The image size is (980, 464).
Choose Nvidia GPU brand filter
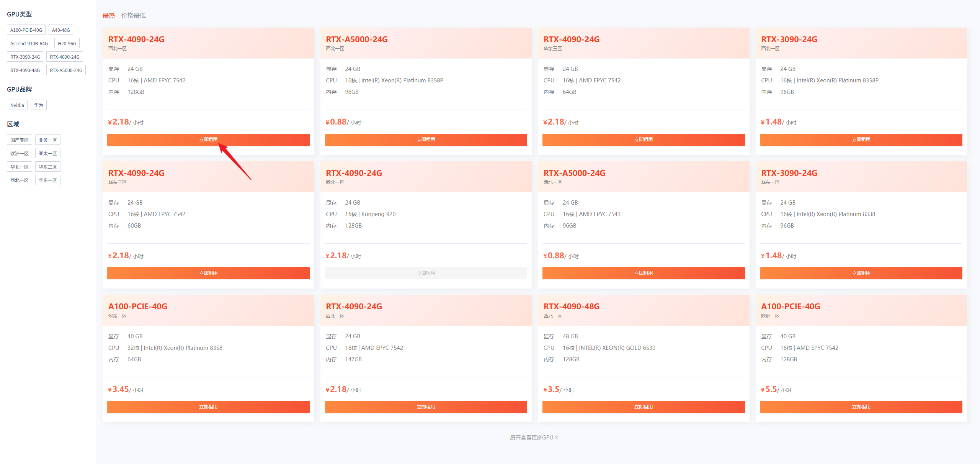pos(17,105)
